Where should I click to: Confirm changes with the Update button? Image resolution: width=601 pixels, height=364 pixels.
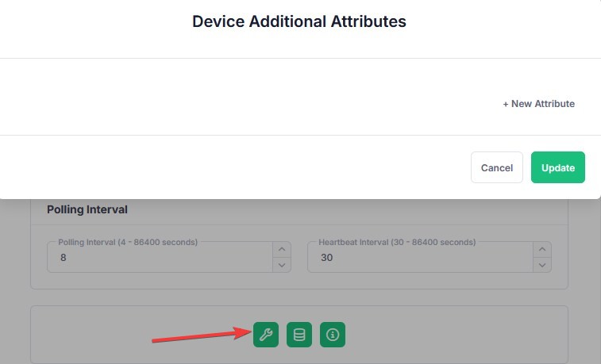pyautogui.click(x=557, y=167)
